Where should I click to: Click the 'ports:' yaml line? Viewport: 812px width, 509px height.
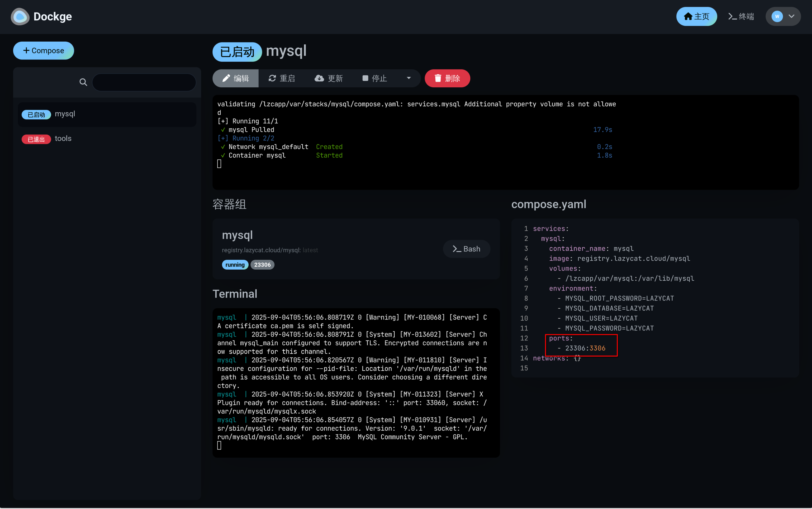tap(561, 338)
